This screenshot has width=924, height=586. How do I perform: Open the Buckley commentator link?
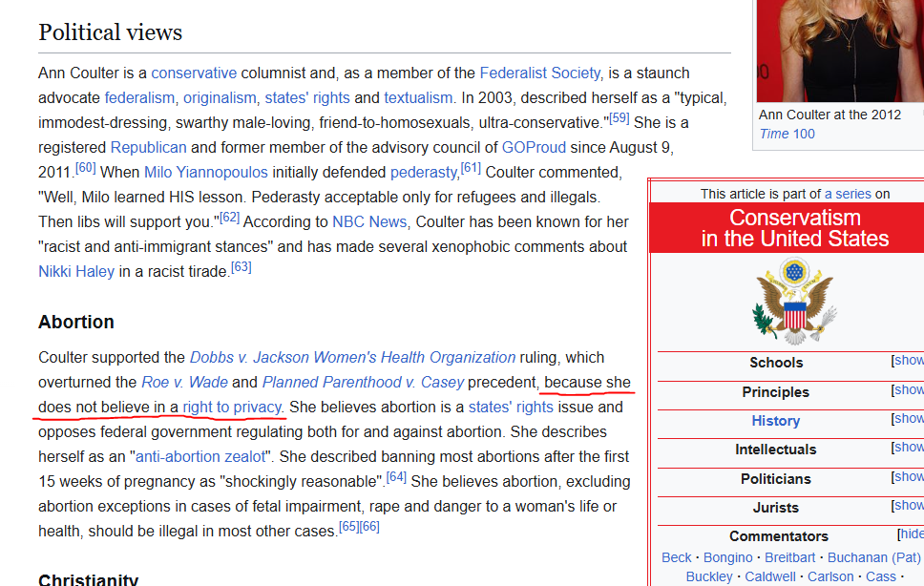[709, 576]
